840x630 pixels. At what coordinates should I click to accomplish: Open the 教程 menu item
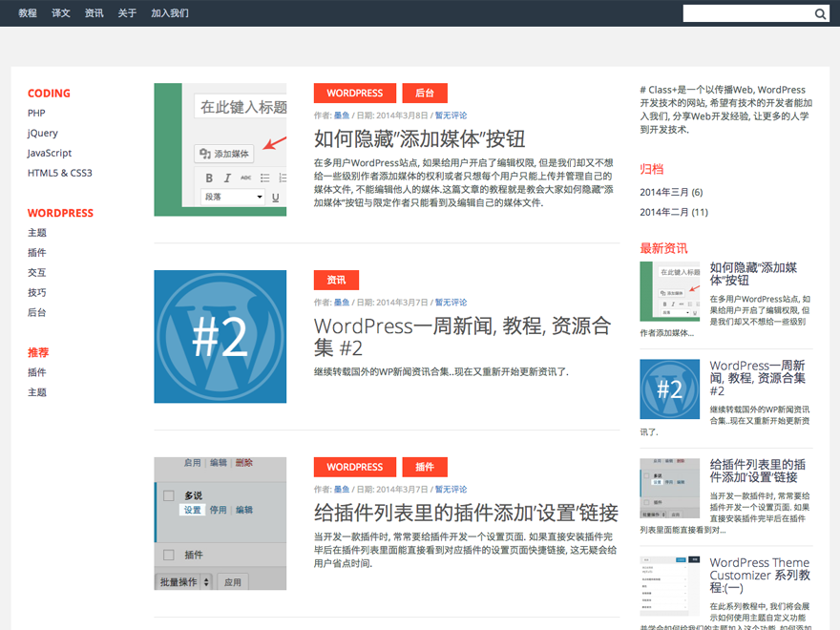28,12
